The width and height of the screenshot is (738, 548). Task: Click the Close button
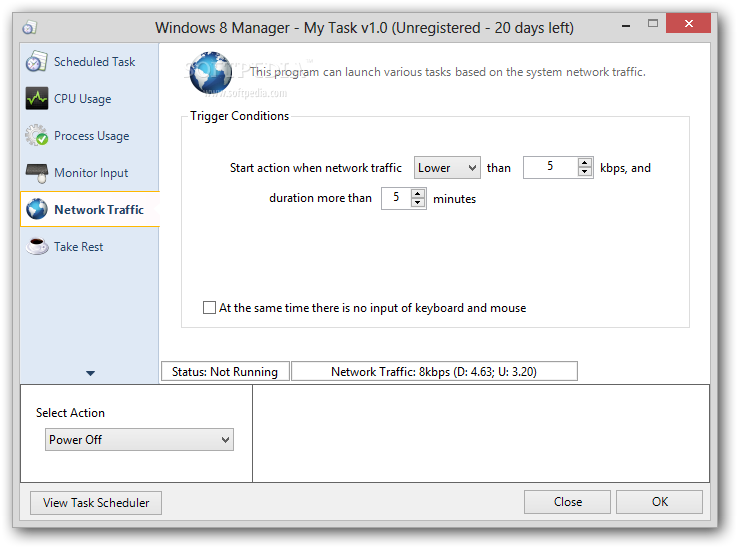click(x=567, y=502)
